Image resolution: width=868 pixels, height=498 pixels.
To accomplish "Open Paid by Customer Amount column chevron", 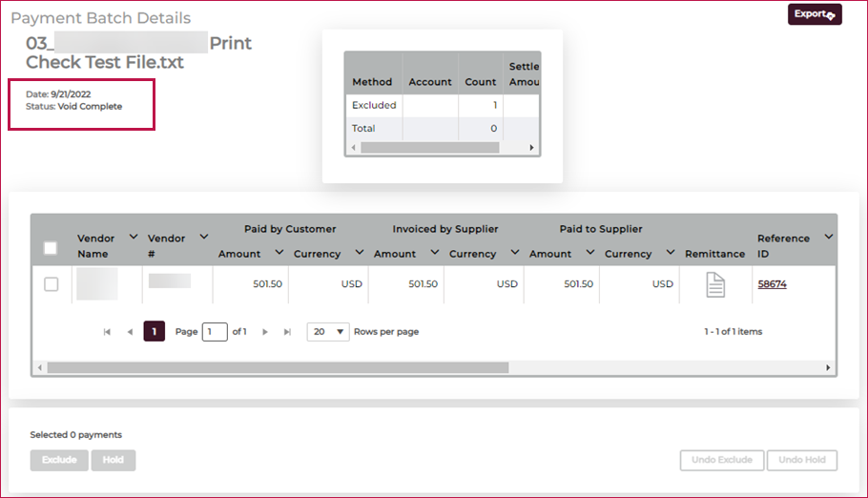I will click(x=279, y=252).
